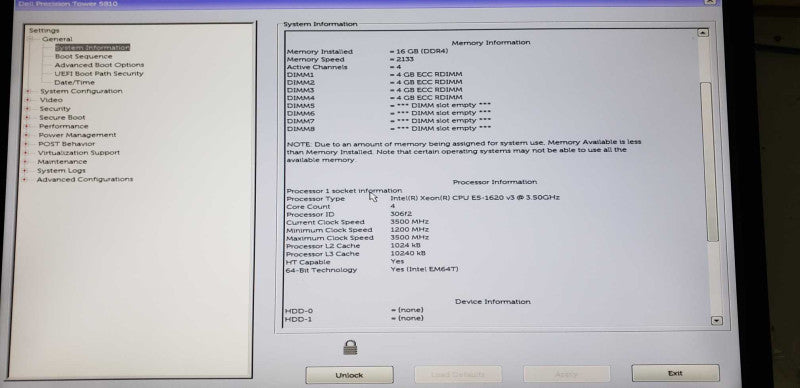Click the DIMM4 row

[374, 98]
